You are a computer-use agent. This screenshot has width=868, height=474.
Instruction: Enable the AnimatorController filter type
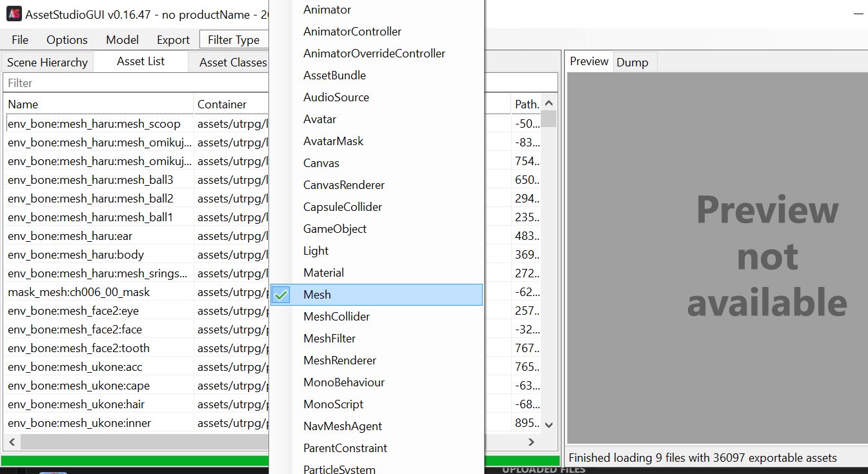pos(376,32)
